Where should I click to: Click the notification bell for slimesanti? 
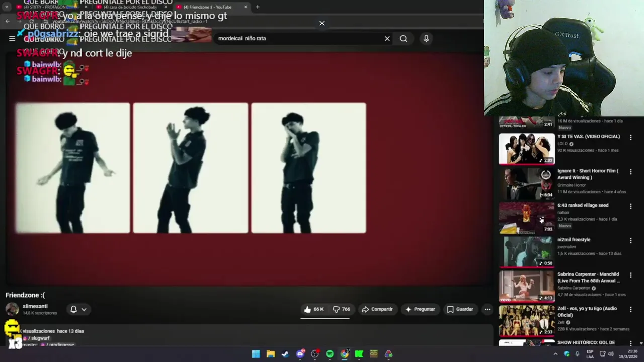[x=73, y=309]
